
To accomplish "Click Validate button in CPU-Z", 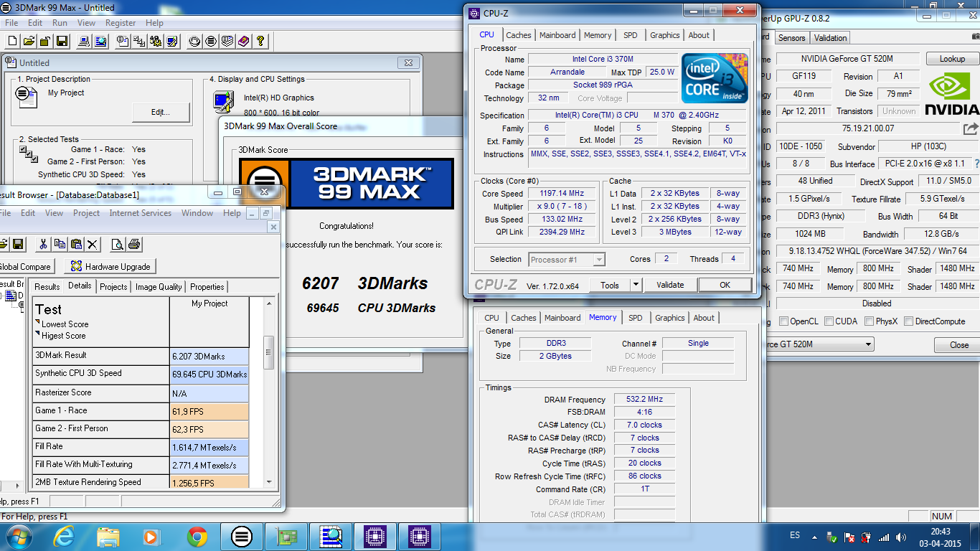I will pyautogui.click(x=670, y=285).
